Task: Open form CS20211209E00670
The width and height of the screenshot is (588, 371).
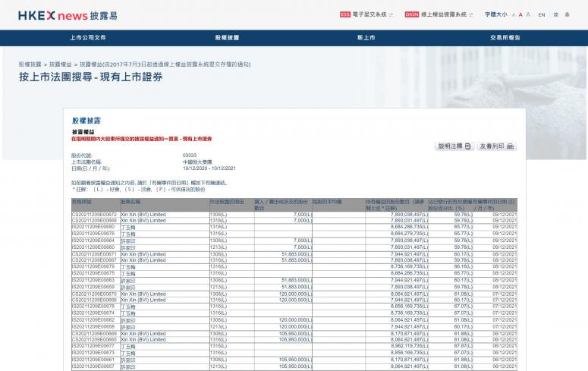Action: [94, 294]
